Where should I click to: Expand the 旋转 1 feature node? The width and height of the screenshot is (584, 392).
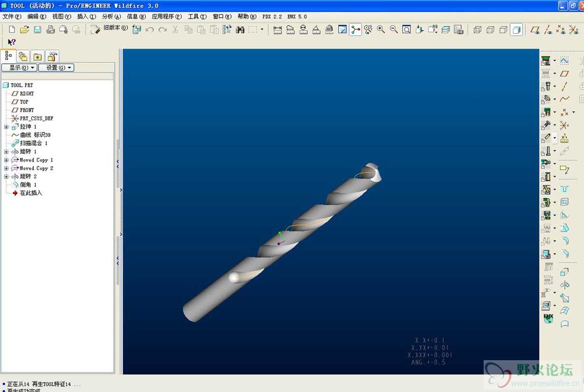coord(6,152)
